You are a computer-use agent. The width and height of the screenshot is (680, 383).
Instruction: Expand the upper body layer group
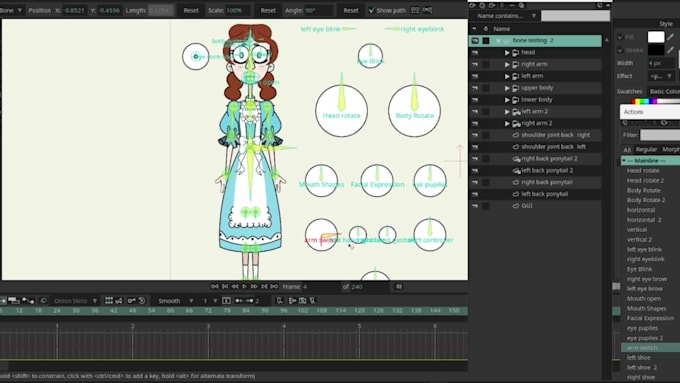tap(507, 88)
